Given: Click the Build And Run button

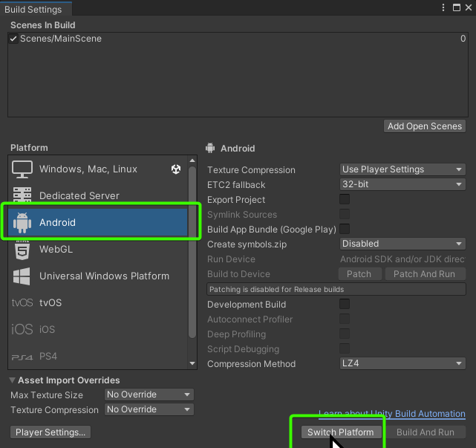Looking at the screenshot, I should click(x=426, y=432).
